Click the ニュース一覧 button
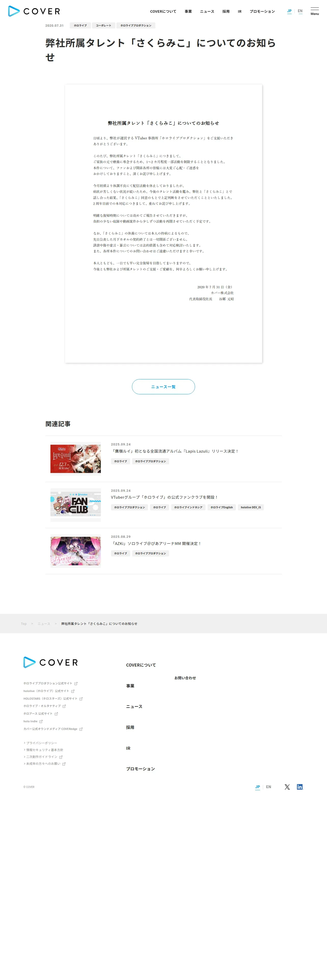The width and height of the screenshot is (327, 980). 163,386
